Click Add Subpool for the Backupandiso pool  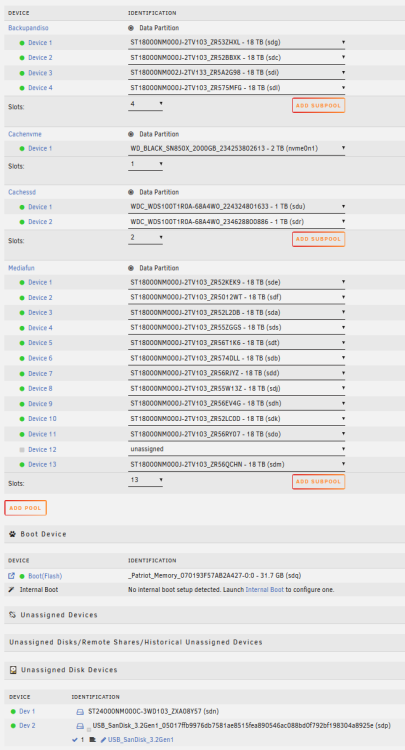click(x=318, y=105)
